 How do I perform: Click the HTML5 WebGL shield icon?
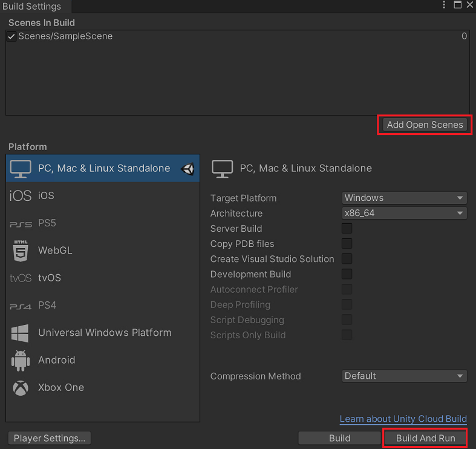point(21,251)
